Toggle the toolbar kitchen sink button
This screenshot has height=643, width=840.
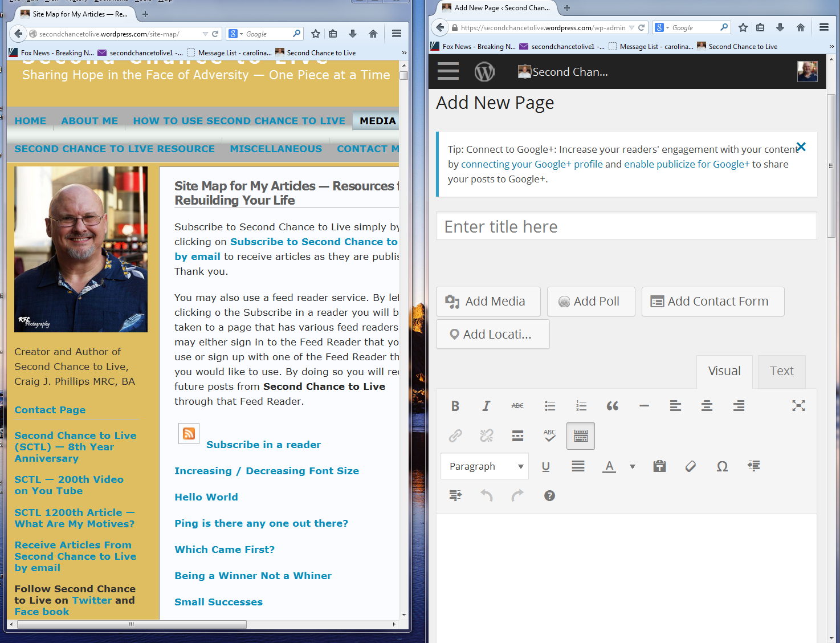581,436
